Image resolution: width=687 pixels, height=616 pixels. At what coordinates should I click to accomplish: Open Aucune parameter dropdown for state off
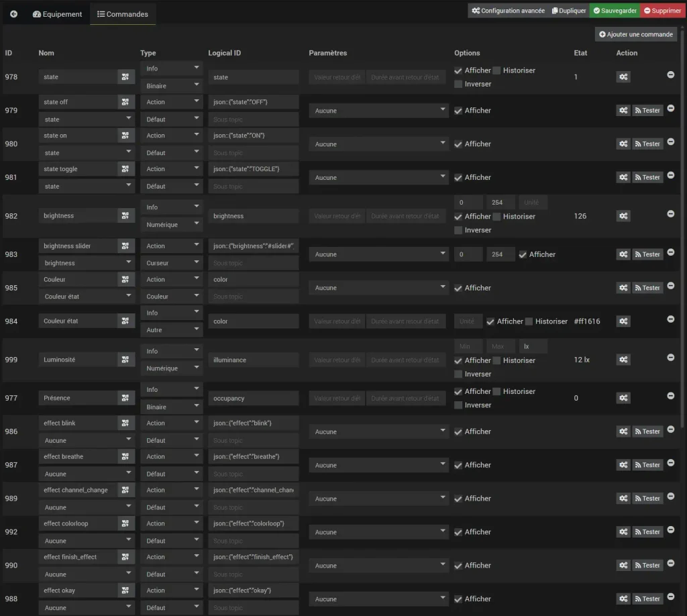tap(378, 111)
